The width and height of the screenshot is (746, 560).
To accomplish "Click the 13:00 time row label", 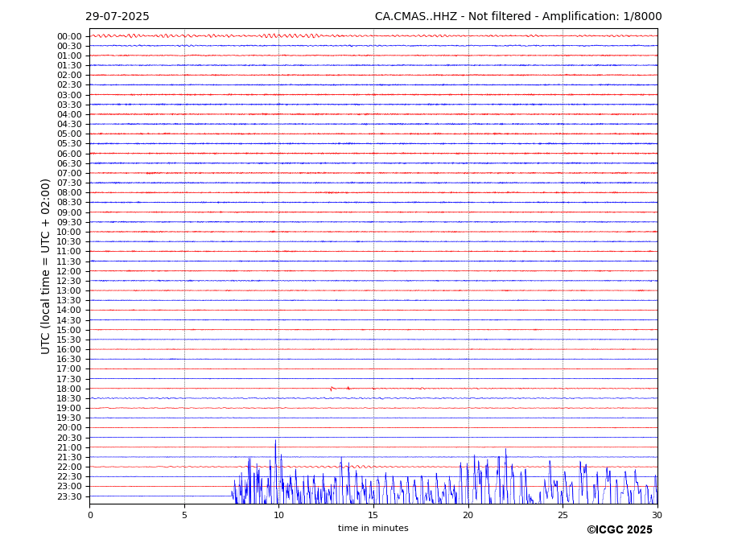I will [x=69, y=290].
